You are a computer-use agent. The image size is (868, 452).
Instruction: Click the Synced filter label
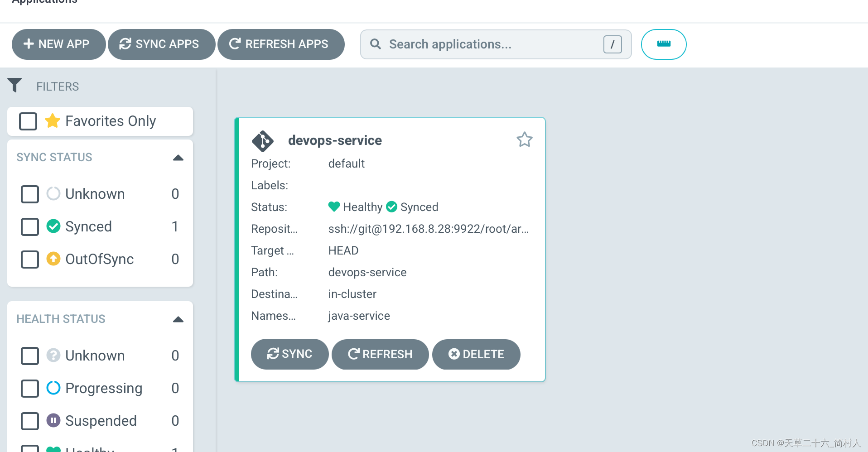[x=88, y=226]
